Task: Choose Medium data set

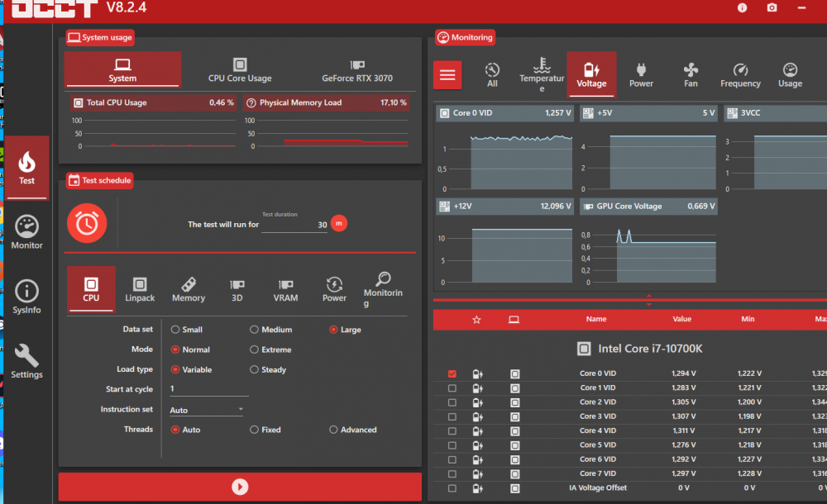Action: [x=271, y=330]
